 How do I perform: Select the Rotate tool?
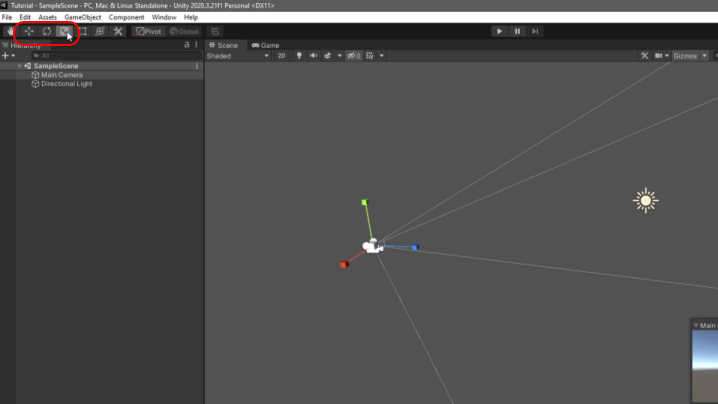pos(47,31)
